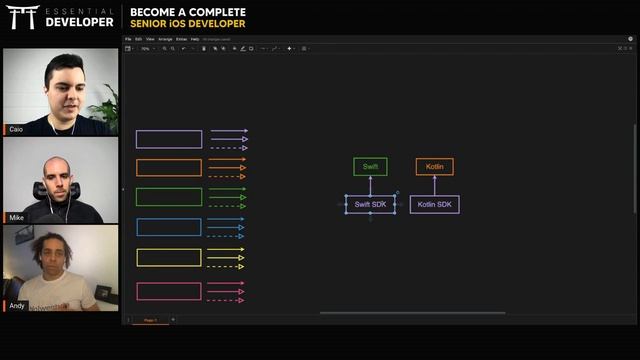Select the pink thin solid arrow

click(226, 282)
